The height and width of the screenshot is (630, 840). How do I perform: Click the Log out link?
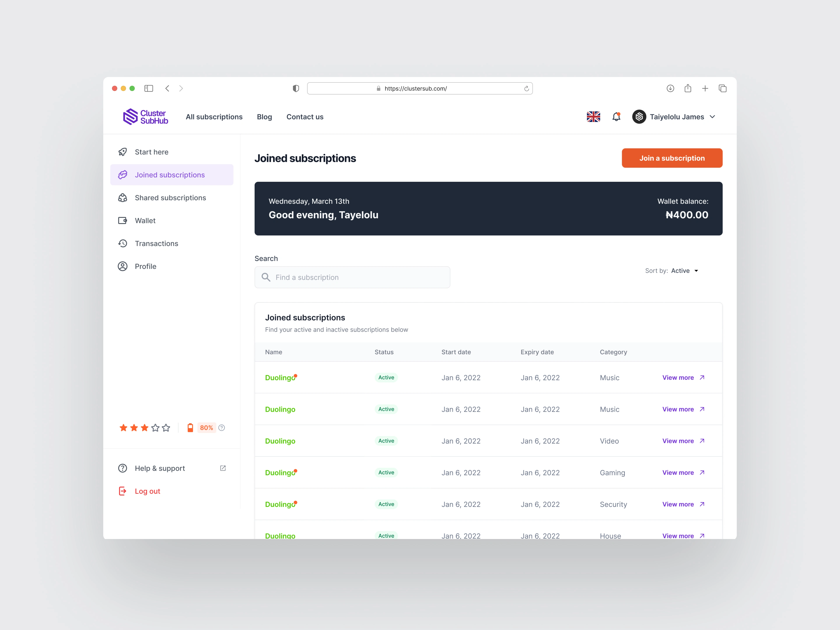click(x=147, y=491)
